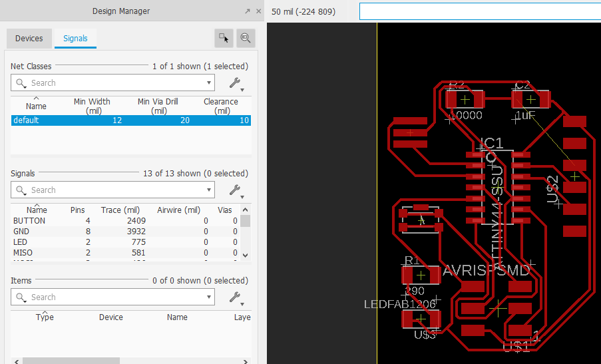Screen dimensions: 601x364
Task: Click the IC1 label on the board
Action: pyautogui.click(x=493, y=143)
